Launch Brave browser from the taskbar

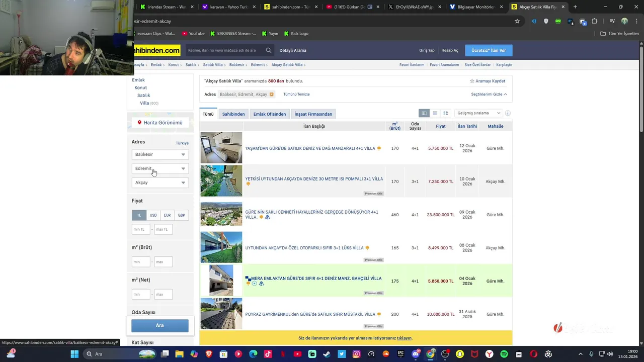(x=209, y=354)
